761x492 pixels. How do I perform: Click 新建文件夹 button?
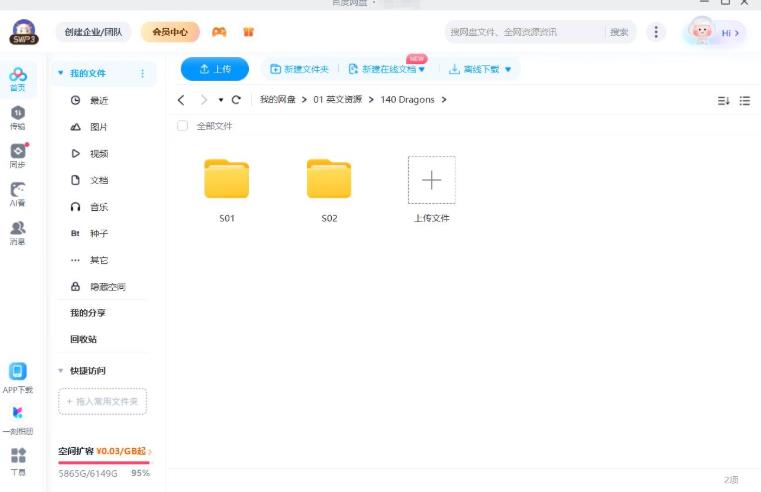click(x=299, y=69)
